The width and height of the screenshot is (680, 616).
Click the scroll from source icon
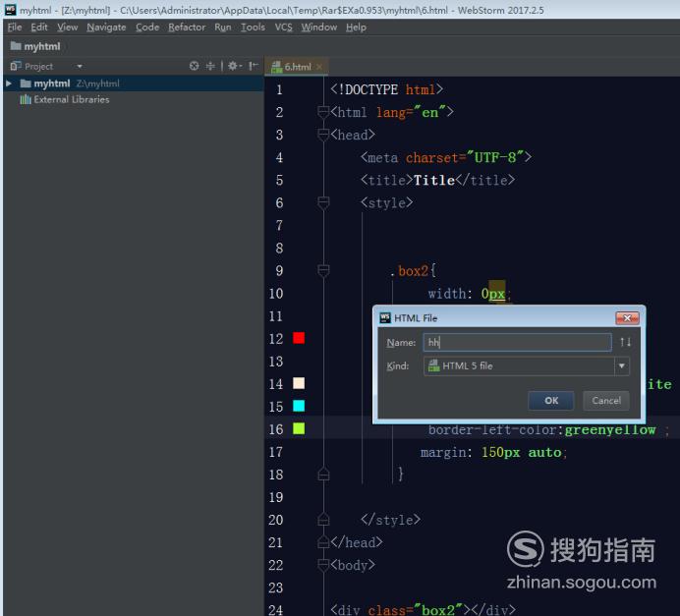coord(195,66)
